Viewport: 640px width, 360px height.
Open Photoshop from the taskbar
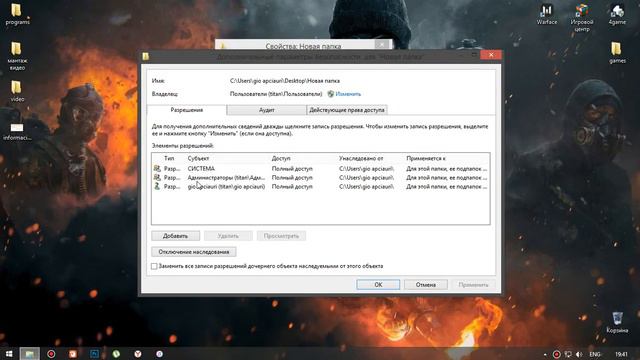pyautogui.click(x=94, y=353)
